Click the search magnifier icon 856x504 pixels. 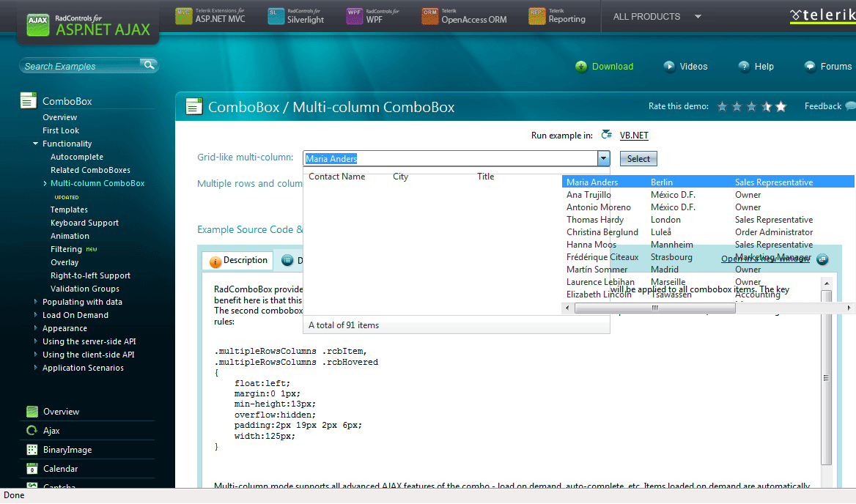coord(149,65)
